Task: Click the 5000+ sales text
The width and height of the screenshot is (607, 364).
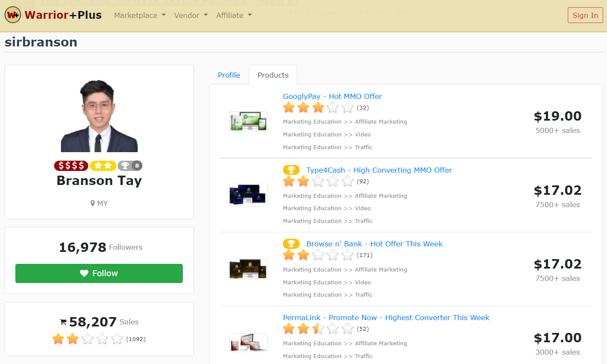Action: point(558,130)
